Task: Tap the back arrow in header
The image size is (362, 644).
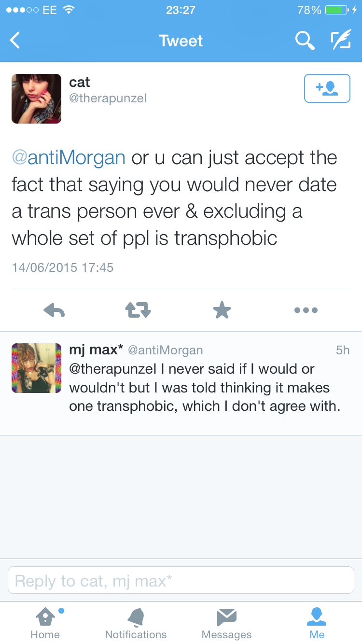Action: (15, 41)
